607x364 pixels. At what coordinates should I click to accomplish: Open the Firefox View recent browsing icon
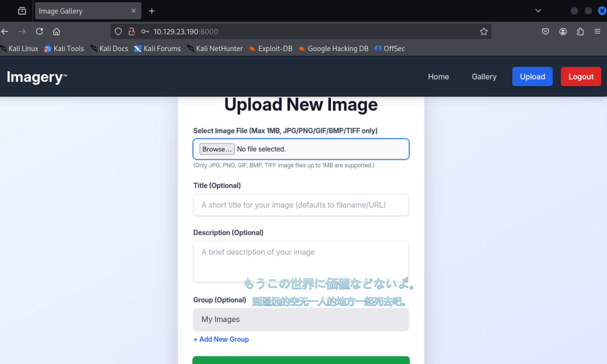click(x=22, y=11)
